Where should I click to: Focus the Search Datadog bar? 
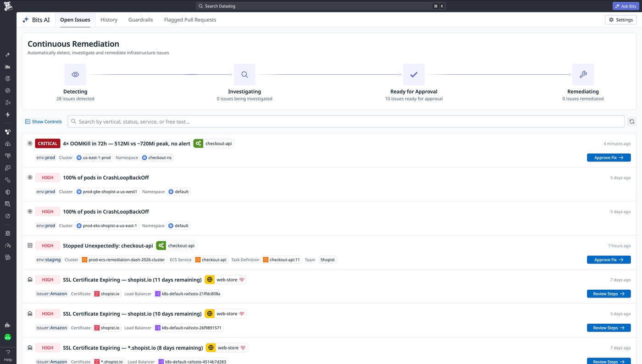pos(321,6)
